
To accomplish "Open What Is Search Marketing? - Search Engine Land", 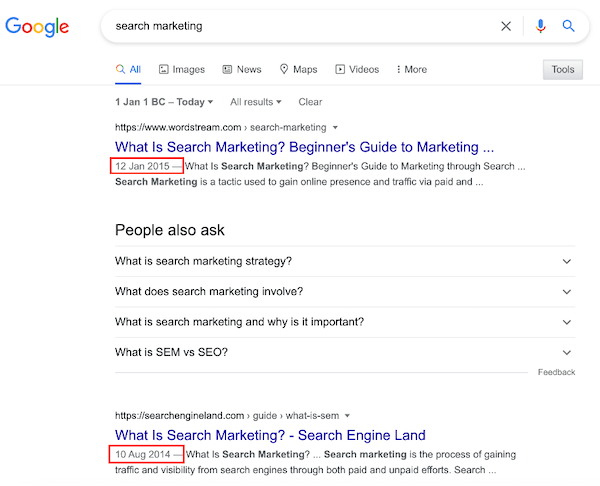I will 270,435.
